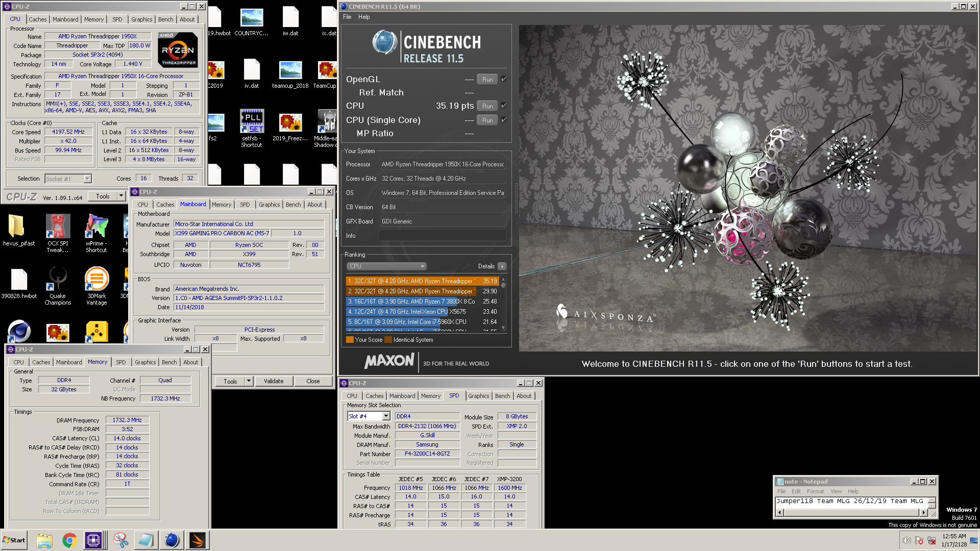The width and height of the screenshot is (980, 551).
Task: Toggle the OpenGL test checkbox in Cinebench
Action: pyautogui.click(x=504, y=79)
